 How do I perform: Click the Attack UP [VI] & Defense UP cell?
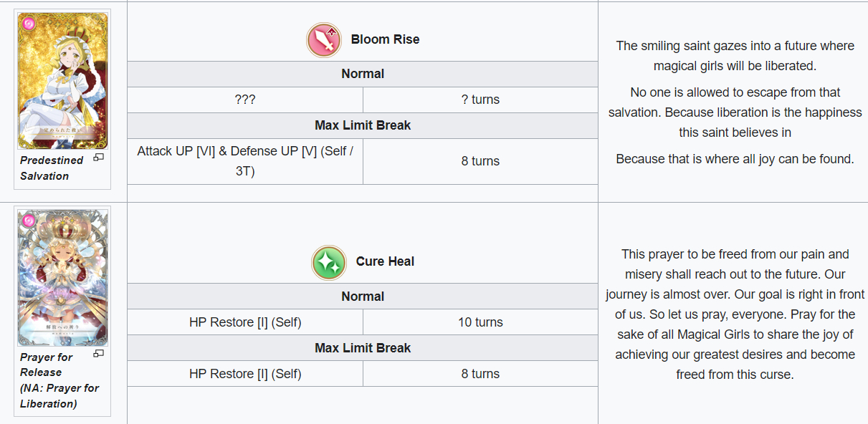coord(245,161)
